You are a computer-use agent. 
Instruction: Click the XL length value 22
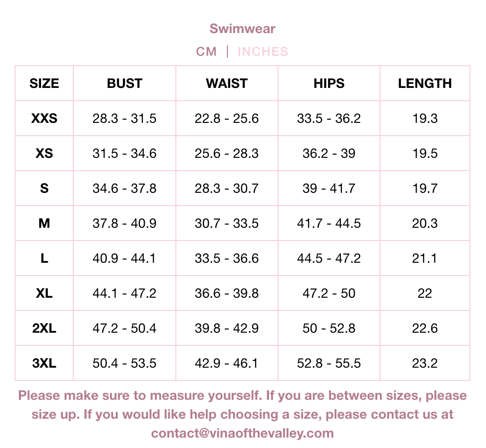(425, 293)
